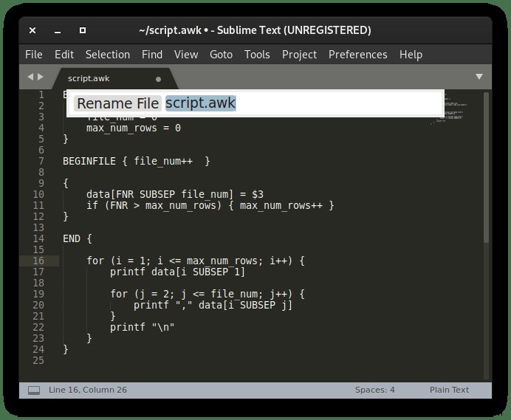Maximize the Sublime Text window
This screenshot has height=420, width=511.
(83, 30)
